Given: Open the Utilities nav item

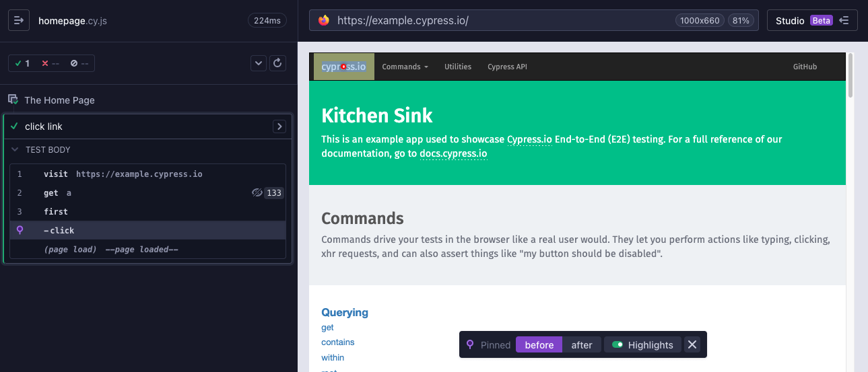Looking at the screenshot, I should [457, 67].
